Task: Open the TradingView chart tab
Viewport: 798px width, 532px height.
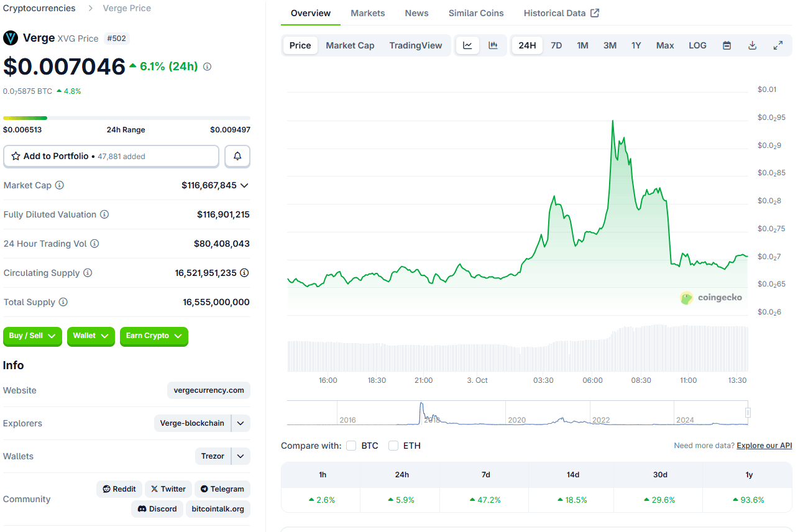Action: coord(415,45)
